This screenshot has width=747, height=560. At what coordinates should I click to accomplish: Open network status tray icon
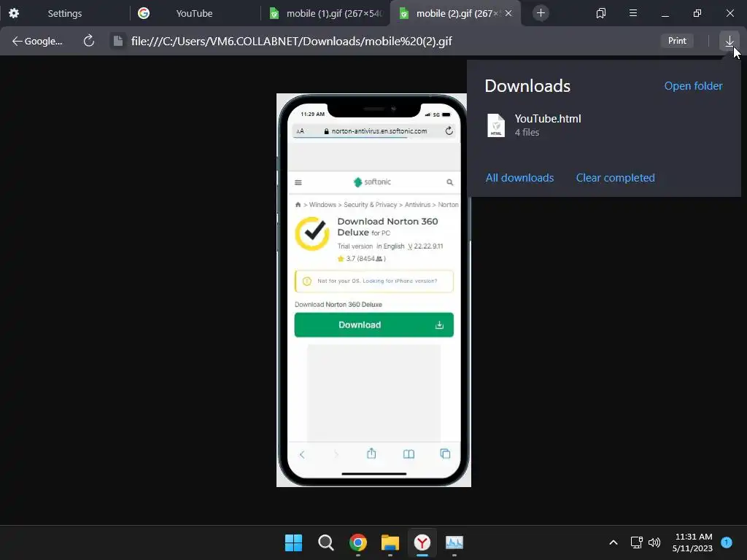tap(636, 542)
